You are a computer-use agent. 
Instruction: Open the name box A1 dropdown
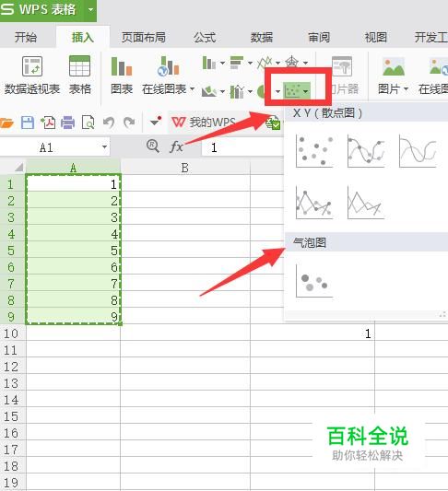[104, 146]
